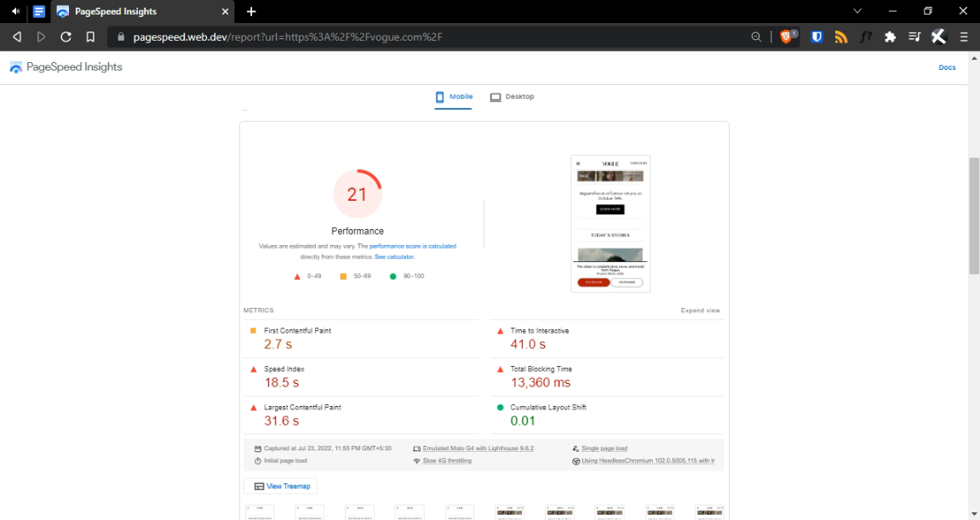Viewport: 980px width, 520px height.
Task: Go back using the back arrow
Action: [16, 37]
